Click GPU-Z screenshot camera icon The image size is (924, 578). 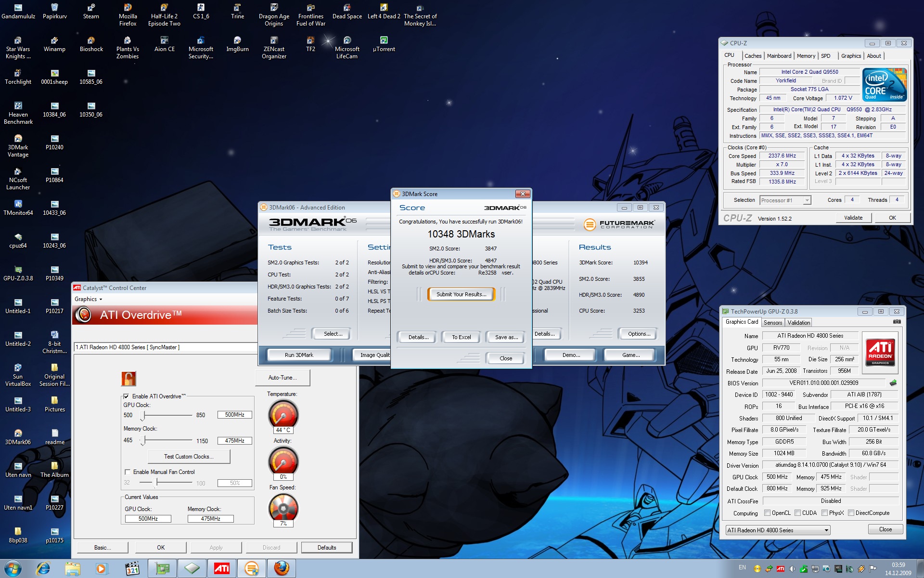(x=897, y=322)
